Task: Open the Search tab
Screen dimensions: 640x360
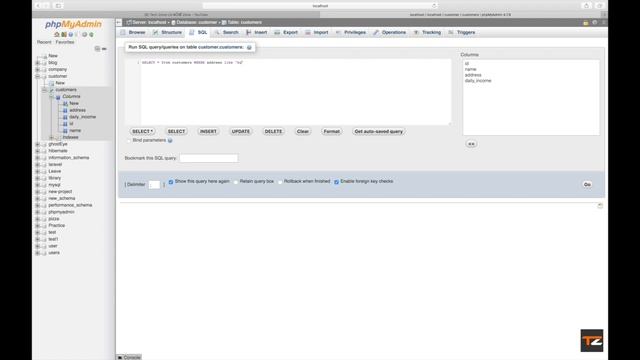Action: click(x=227, y=32)
